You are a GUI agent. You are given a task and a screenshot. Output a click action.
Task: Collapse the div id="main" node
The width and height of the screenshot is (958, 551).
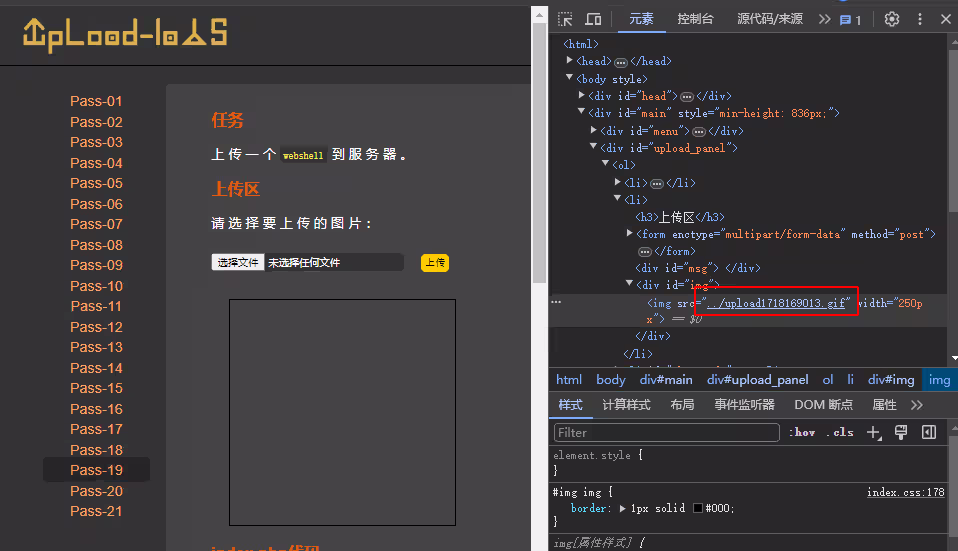[581, 112]
